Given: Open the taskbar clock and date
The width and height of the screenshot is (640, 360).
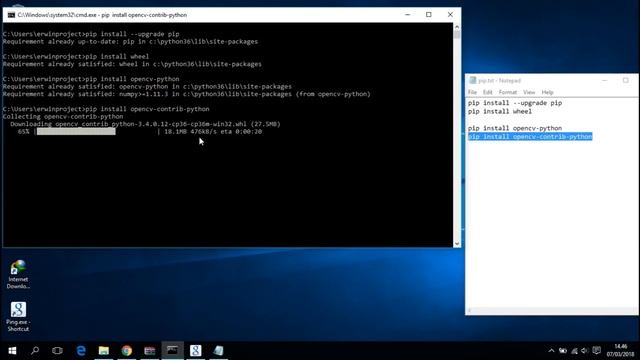Looking at the screenshot, I should tap(620, 351).
